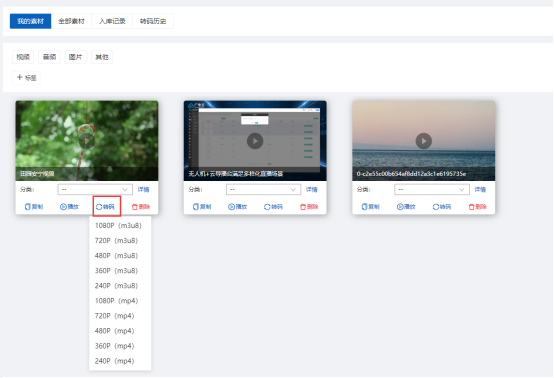Pick 240P (m3u8) in transcode menu
Screen dimensions: 554x378
pos(120,285)
